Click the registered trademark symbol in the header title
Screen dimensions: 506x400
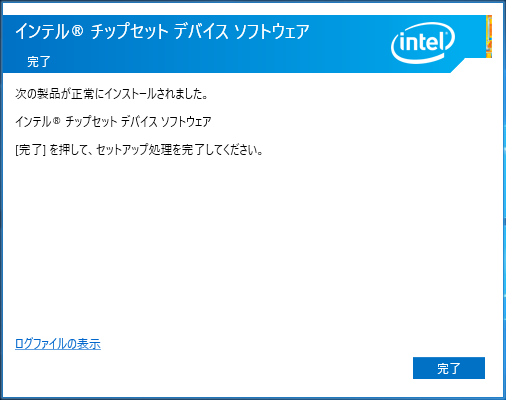point(77,31)
